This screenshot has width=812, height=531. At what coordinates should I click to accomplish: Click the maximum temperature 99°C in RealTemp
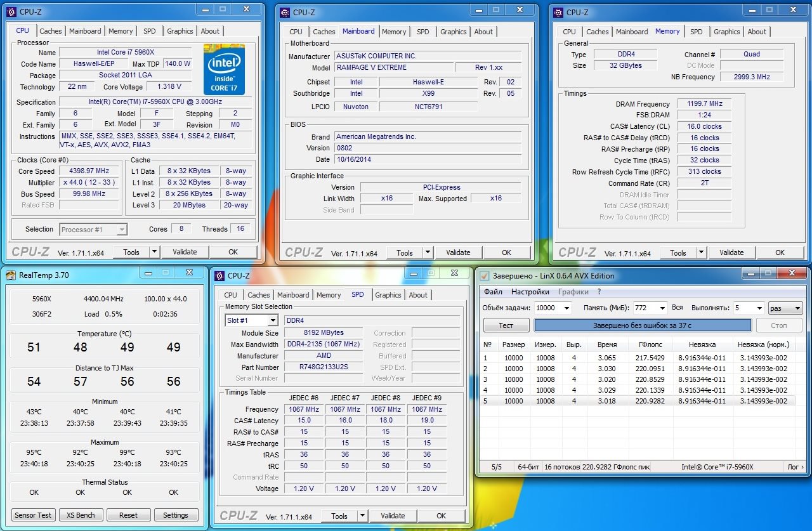[x=127, y=453]
